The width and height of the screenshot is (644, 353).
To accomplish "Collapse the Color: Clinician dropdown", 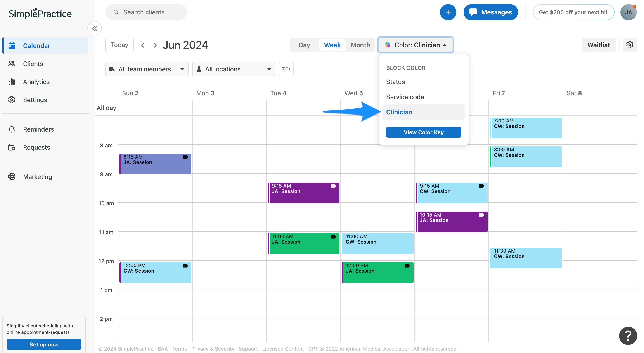I will pyautogui.click(x=415, y=45).
